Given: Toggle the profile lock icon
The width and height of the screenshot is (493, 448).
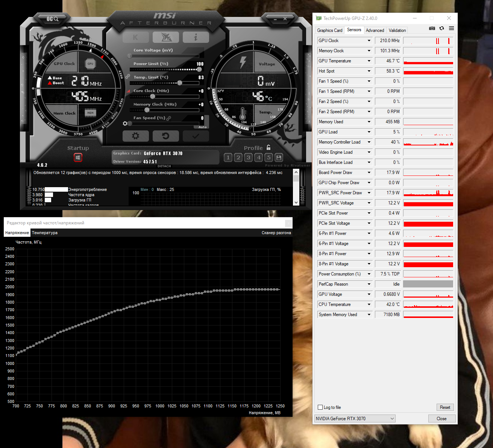Looking at the screenshot, I should (268, 147).
